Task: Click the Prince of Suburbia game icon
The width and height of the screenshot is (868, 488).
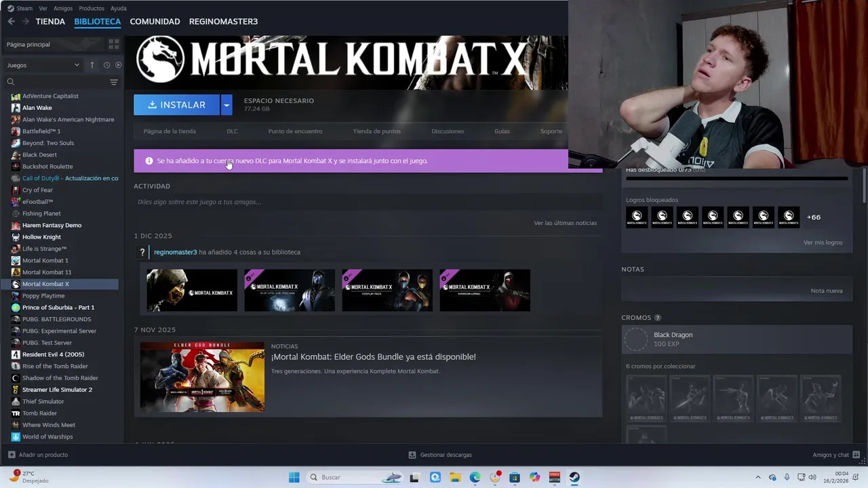Action: [16, 308]
